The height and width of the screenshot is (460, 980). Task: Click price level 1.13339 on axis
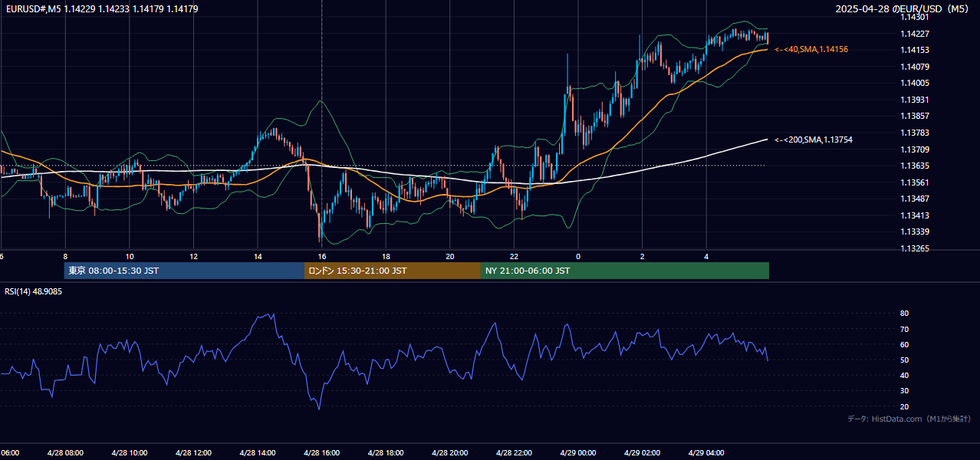coord(915,232)
